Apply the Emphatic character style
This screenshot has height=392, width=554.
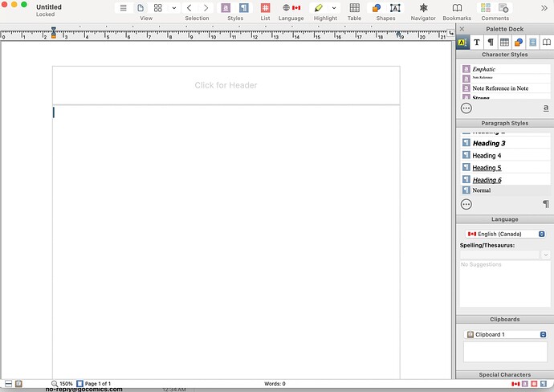[484, 69]
